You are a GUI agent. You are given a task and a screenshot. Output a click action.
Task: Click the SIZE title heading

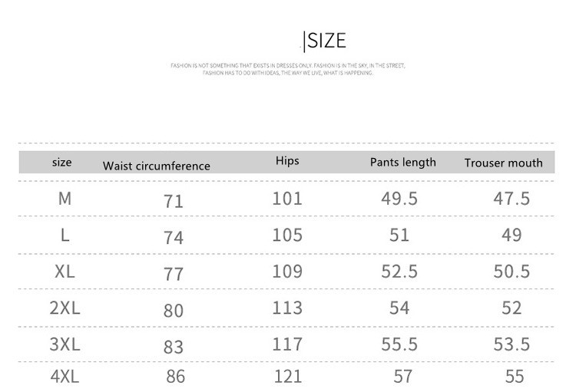pos(326,41)
